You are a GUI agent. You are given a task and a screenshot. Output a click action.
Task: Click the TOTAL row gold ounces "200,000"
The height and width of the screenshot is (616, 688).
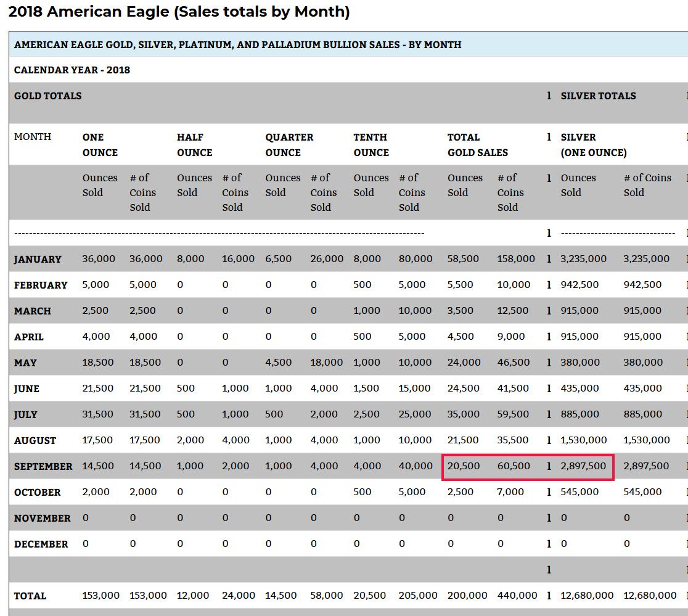coord(467,596)
